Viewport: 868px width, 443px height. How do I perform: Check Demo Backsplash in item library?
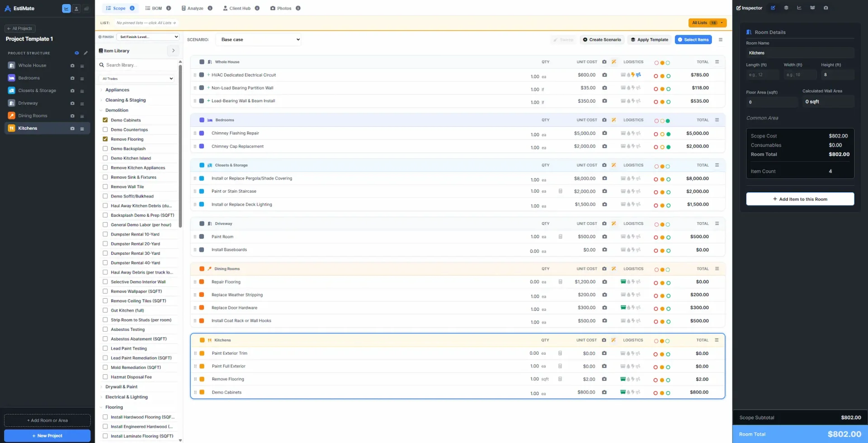click(x=105, y=149)
